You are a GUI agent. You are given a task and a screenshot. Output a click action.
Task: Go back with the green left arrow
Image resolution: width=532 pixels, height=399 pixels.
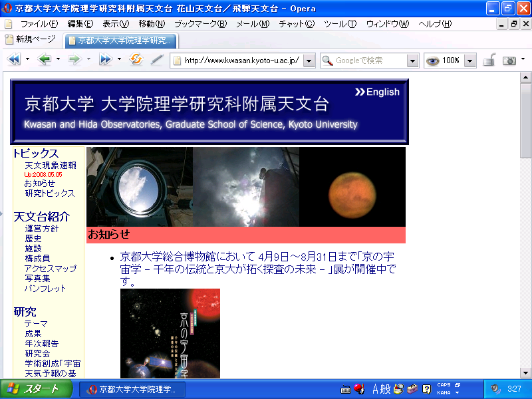[45, 59]
